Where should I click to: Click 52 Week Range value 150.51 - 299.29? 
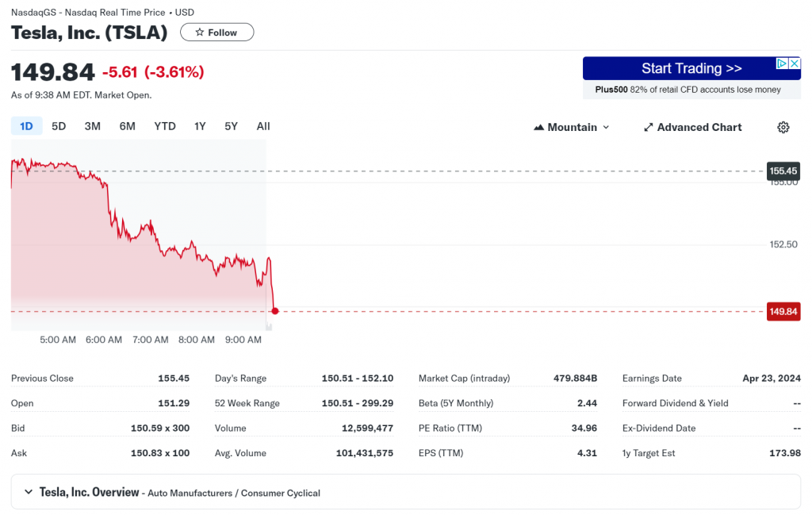click(358, 403)
